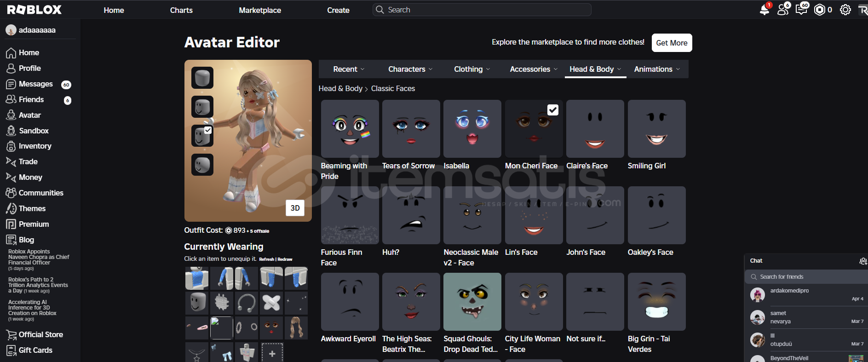The height and width of the screenshot is (362, 868).
Task: Open Home in the left sidebar
Action: click(x=23, y=53)
